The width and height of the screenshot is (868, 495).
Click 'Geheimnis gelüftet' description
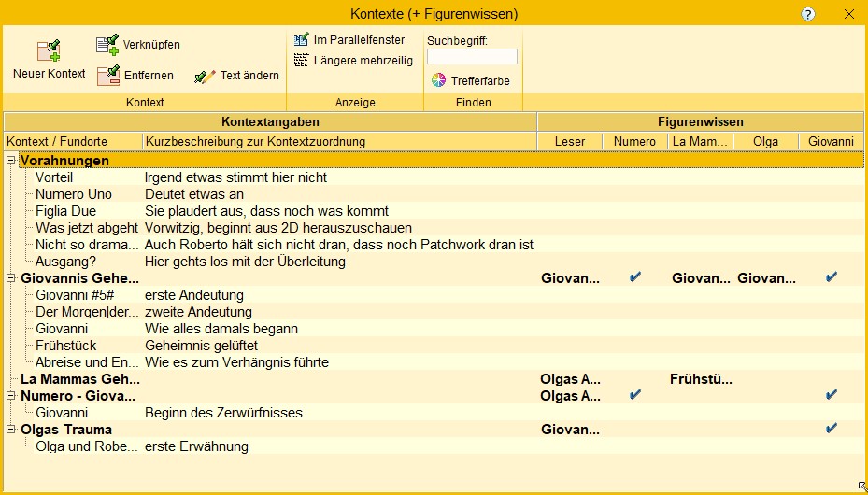coord(202,346)
